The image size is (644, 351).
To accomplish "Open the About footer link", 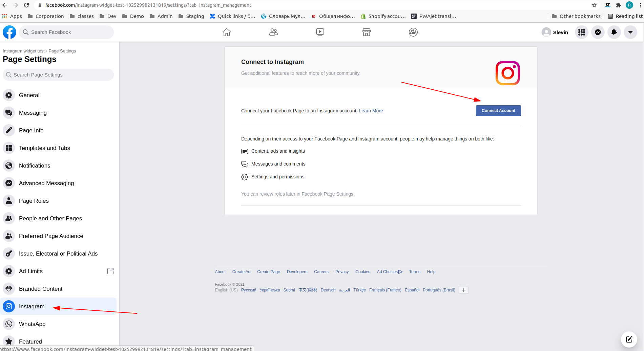I will point(220,272).
